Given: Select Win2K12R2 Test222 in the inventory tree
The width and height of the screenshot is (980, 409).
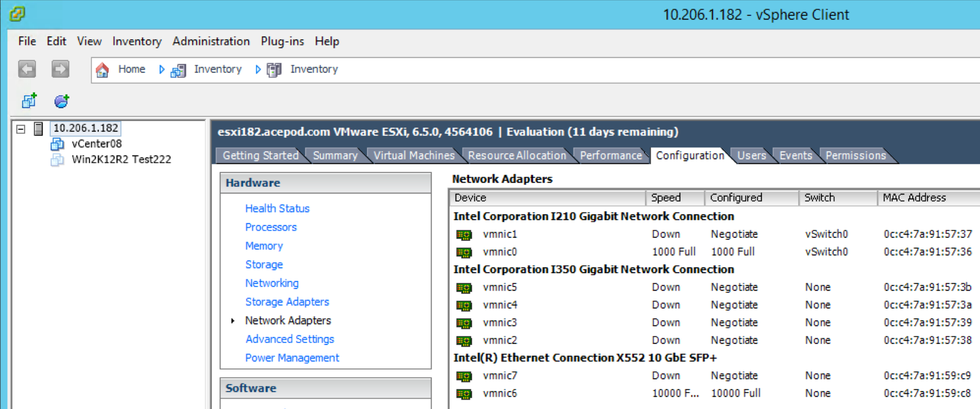Looking at the screenshot, I should click(121, 160).
